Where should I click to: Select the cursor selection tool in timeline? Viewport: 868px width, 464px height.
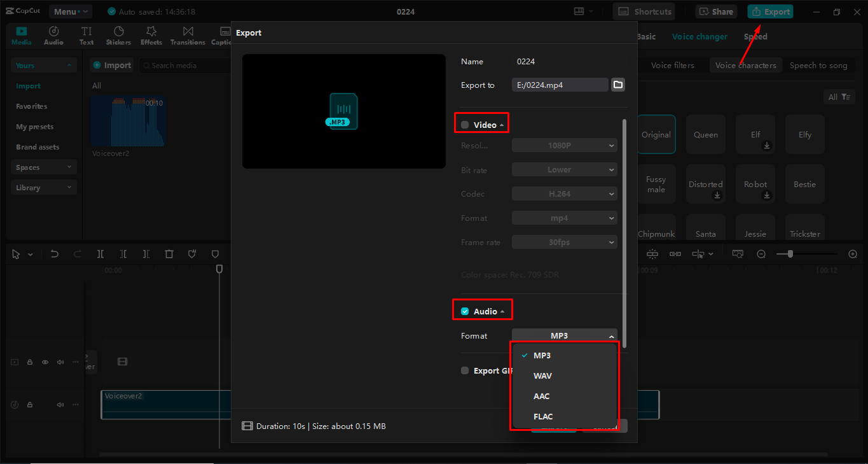(17, 254)
